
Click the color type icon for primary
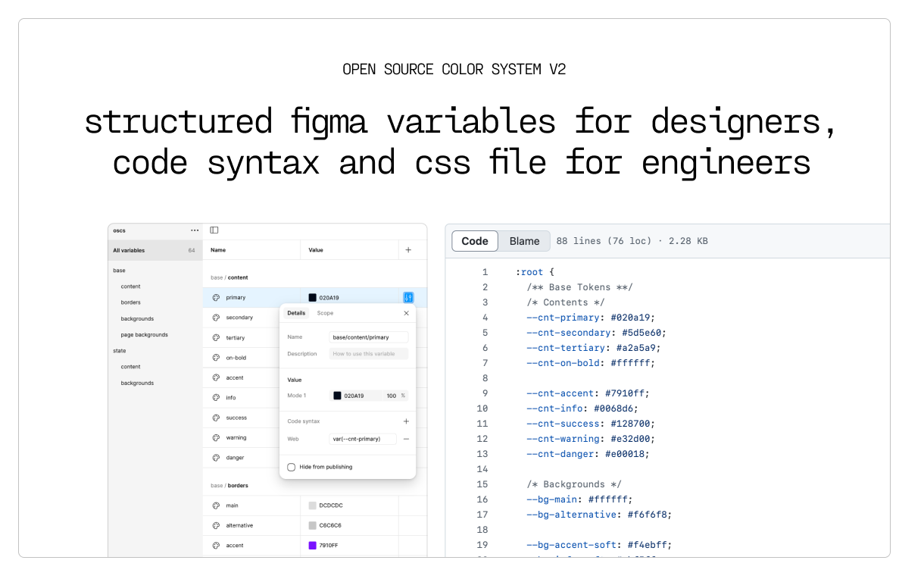click(x=216, y=298)
